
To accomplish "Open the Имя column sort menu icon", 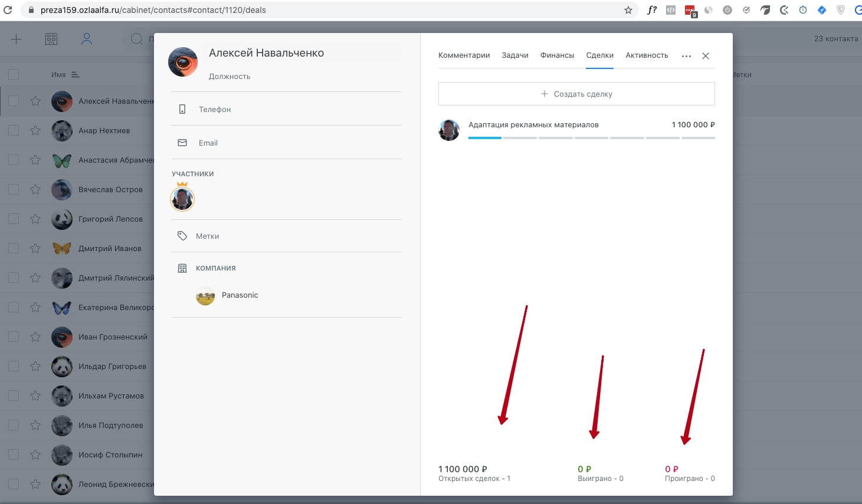I will click(x=76, y=75).
